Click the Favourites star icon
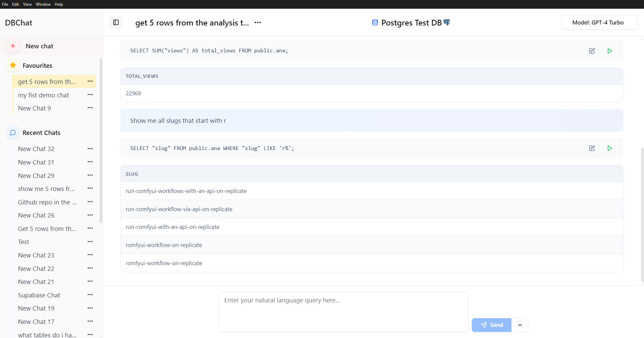This screenshot has width=644, height=338. pos(13,65)
